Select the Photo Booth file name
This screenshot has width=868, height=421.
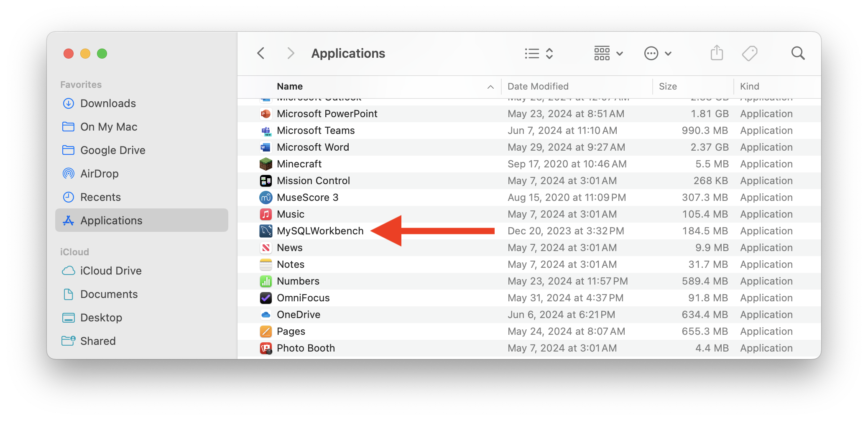pos(306,348)
